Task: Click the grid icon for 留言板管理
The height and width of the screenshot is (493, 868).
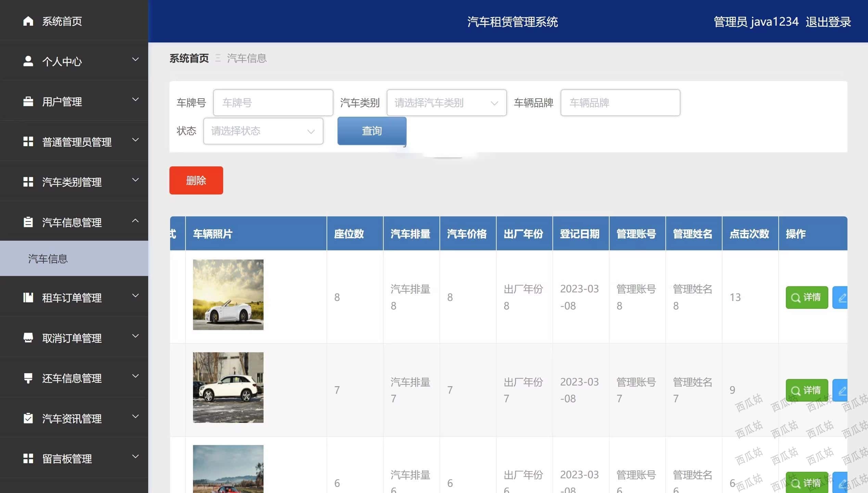Action: [x=28, y=458]
